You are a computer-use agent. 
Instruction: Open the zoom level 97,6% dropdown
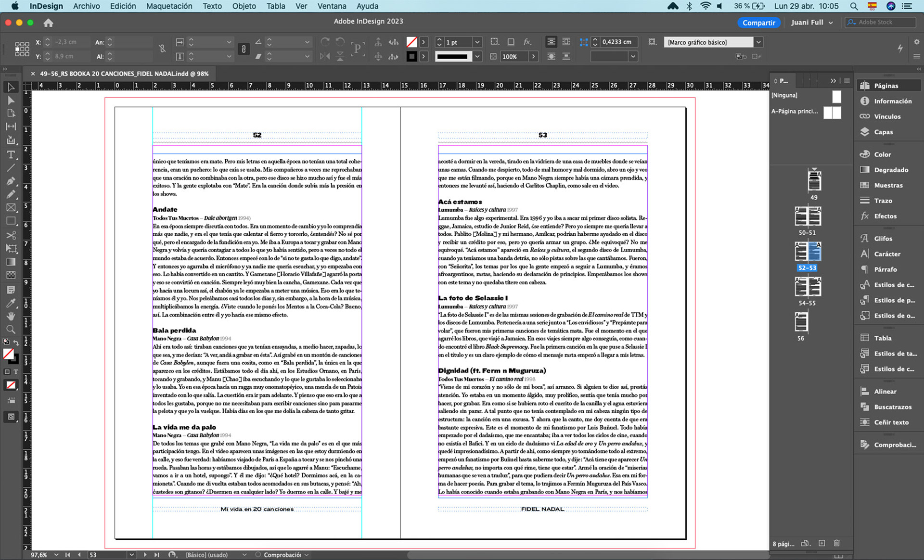click(x=56, y=555)
